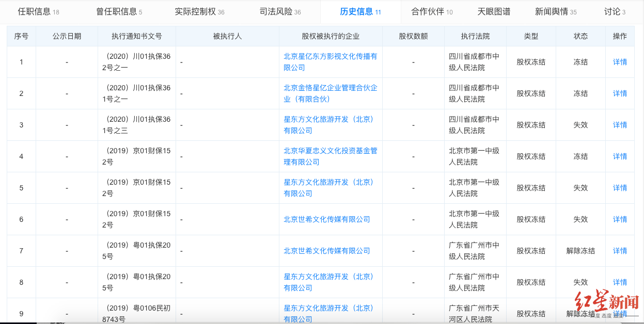Open the 曾任职信息 tab

pyautogui.click(x=119, y=12)
